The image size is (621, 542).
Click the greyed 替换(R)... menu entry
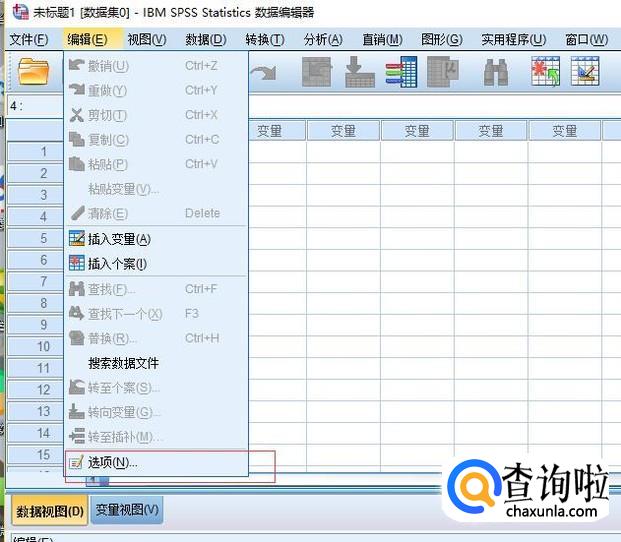click(156, 339)
